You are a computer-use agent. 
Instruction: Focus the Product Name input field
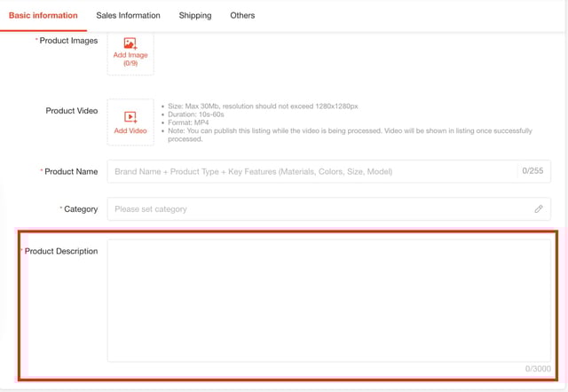point(311,171)
